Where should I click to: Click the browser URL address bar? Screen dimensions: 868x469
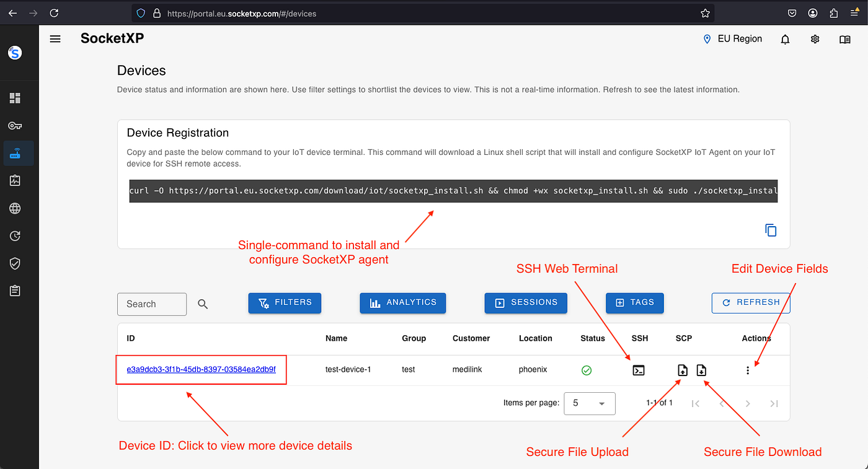(x=422, y=13)
